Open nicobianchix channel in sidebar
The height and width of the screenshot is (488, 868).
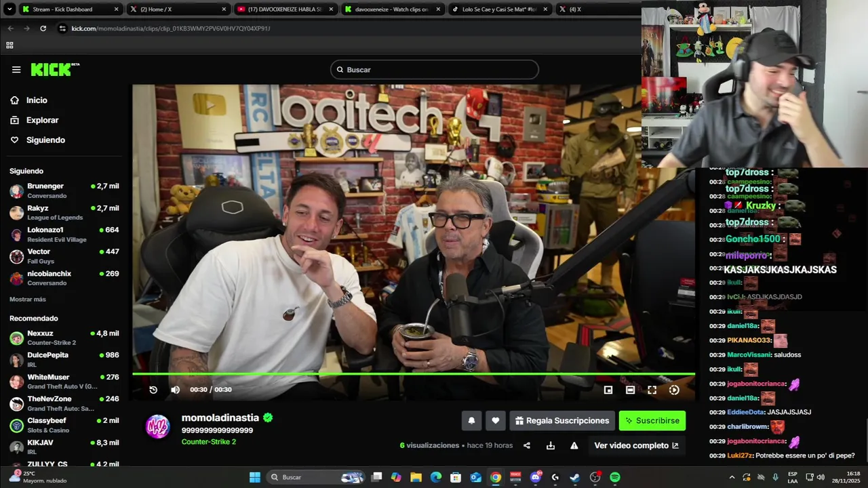click(x=64, y=278)
